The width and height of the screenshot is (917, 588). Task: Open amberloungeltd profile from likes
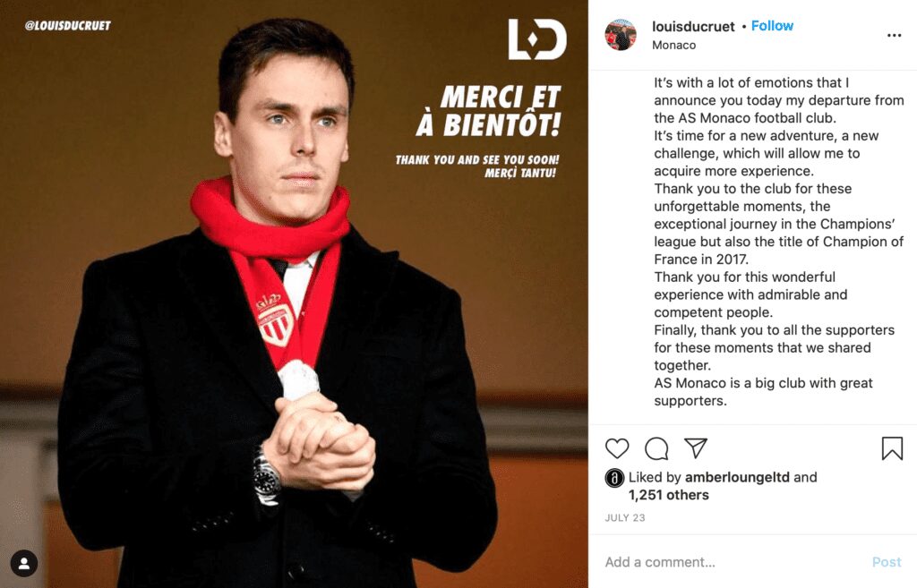point(737,477)
